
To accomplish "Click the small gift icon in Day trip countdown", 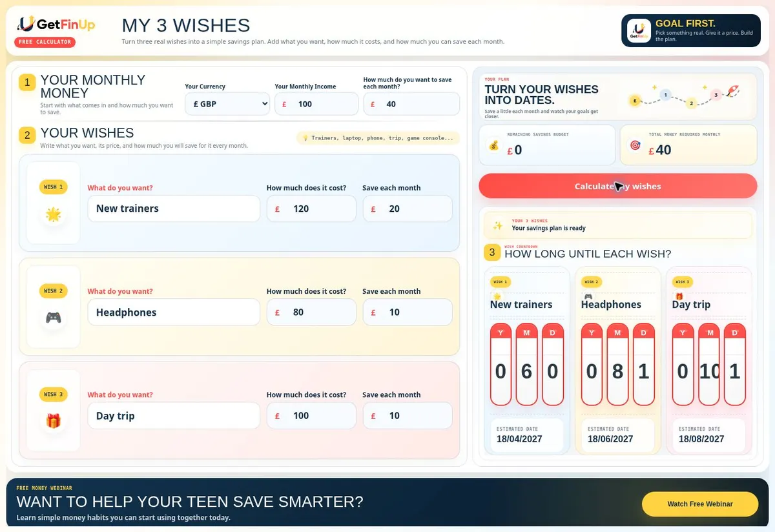I will pos(679,296).
